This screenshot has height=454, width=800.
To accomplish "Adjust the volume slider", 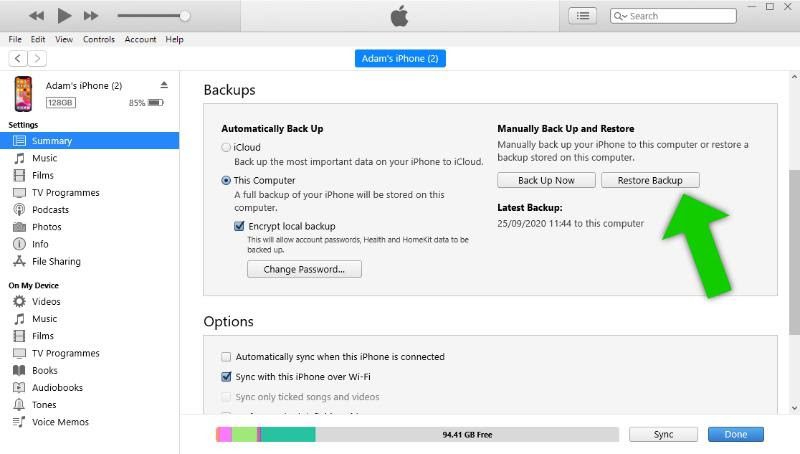I will pyautogui.click(x=184, y=16).
